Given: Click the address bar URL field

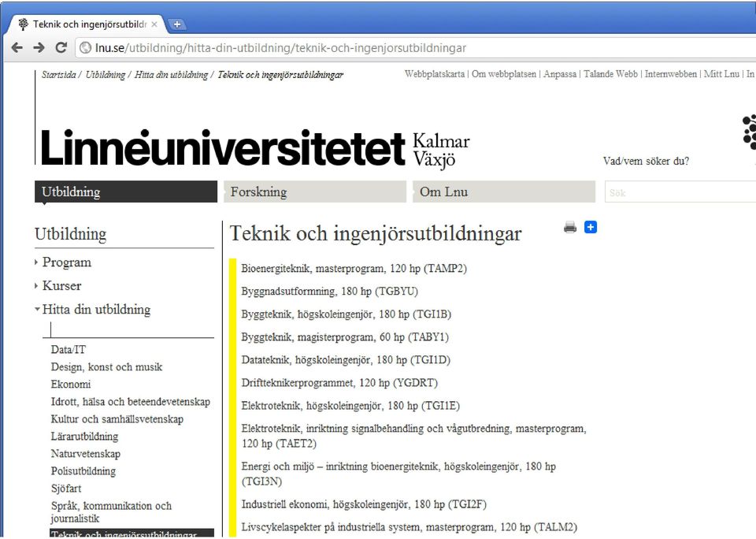Looking at the screenshot, I should (x=415, y=48).
